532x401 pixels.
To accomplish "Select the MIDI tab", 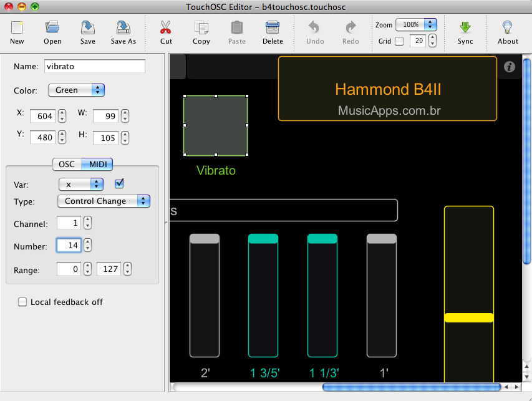I will (x=98, y=164).
